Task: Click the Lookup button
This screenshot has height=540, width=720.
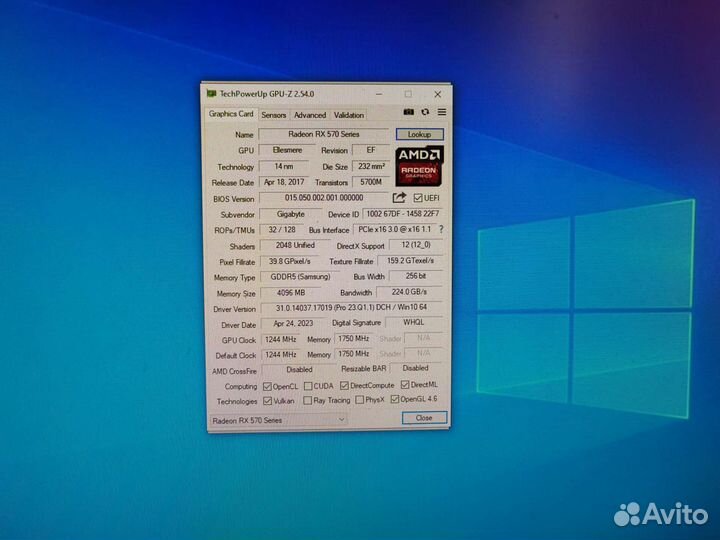Action: point(420,135)
